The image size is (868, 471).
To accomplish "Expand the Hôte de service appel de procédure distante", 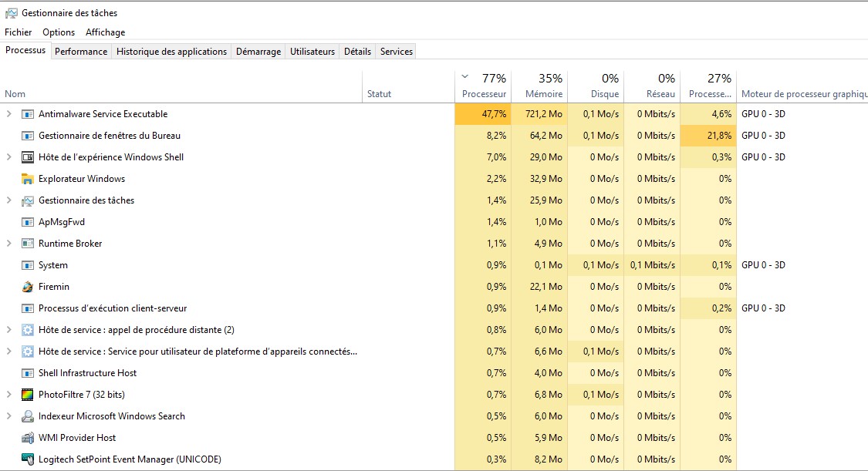I will pyautogui.click(x=8, y=330).
